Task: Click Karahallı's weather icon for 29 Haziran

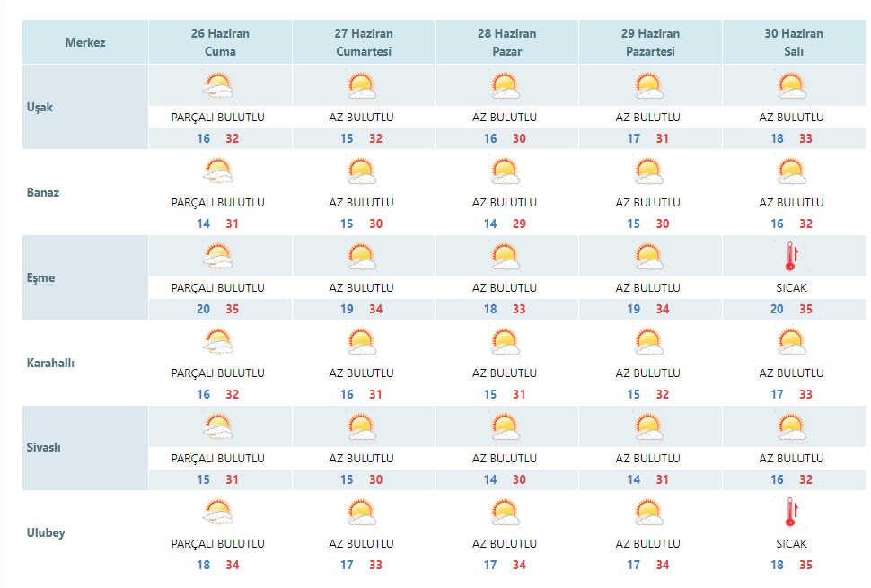Action: pyautogui.click(x=648, y=342)
